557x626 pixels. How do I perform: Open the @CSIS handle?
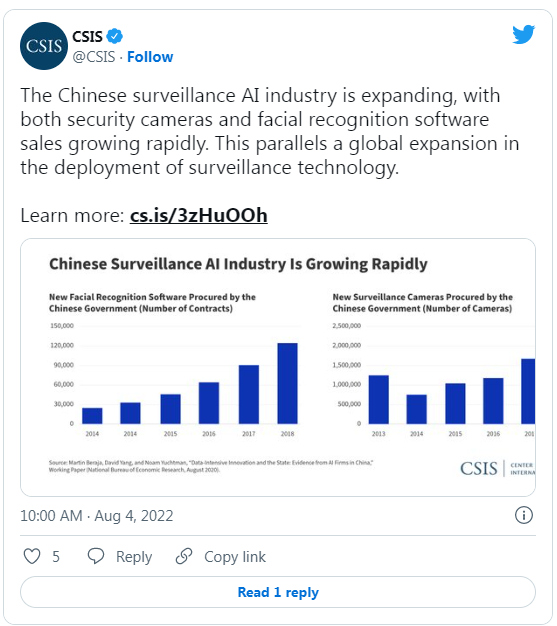(94, 57)
